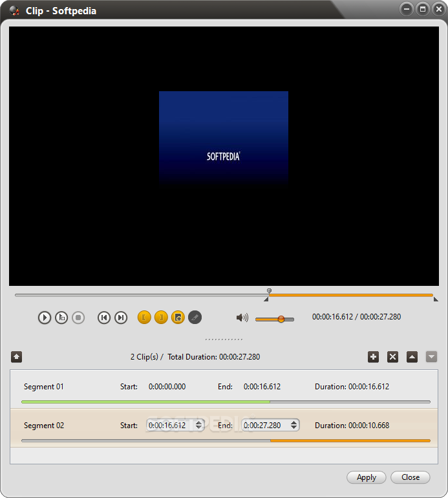
Task: Select the Segment 02 row
Action: click(224, 428)
